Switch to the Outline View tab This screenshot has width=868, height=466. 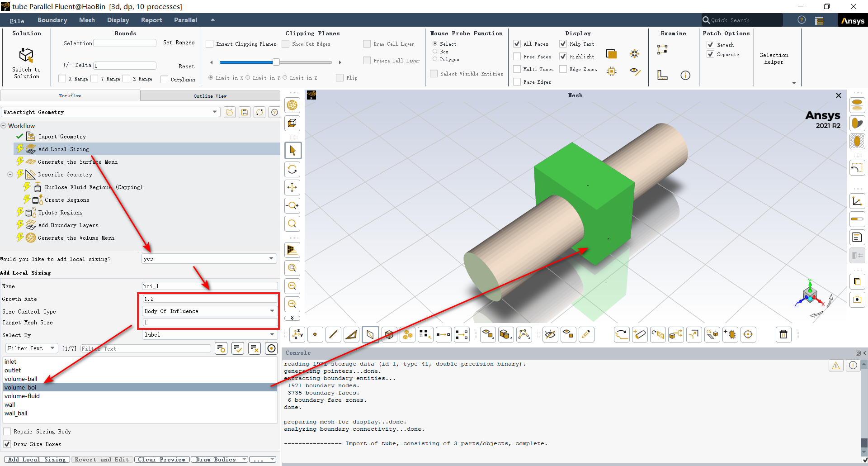pyautogui.click(x=210, y=96)
